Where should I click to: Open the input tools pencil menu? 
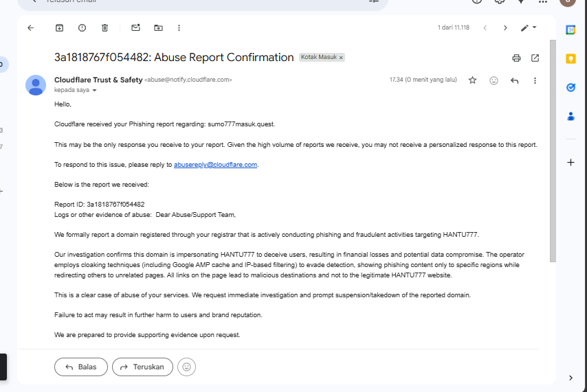(529, 27)
